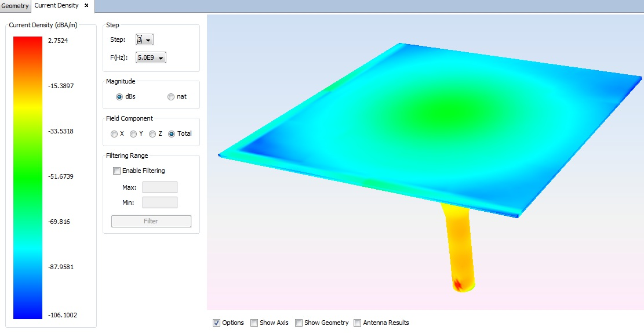Enable the Show Geometry checkbox
The width and height of the screenshot is (644, 333).
tap(299, 323)
